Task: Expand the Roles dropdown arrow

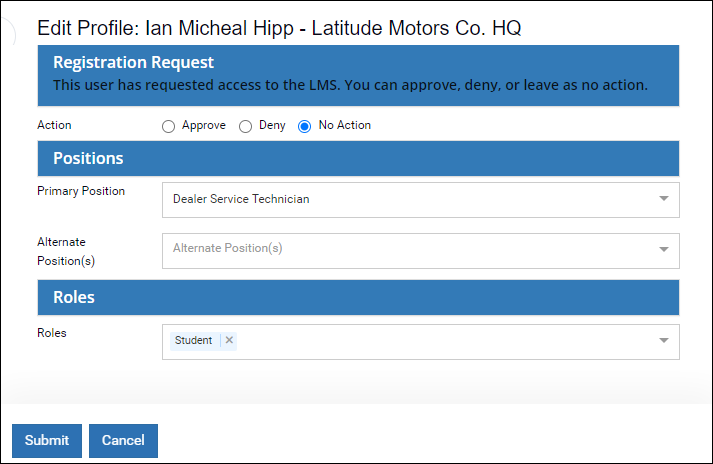Action: [x=663, y=341]
